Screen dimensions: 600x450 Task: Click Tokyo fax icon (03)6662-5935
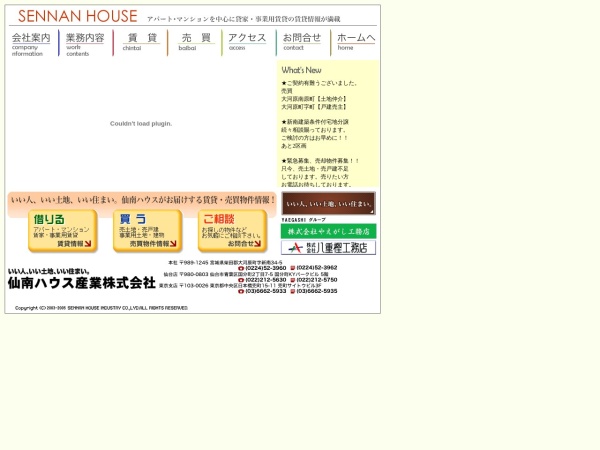pos(293,292)
